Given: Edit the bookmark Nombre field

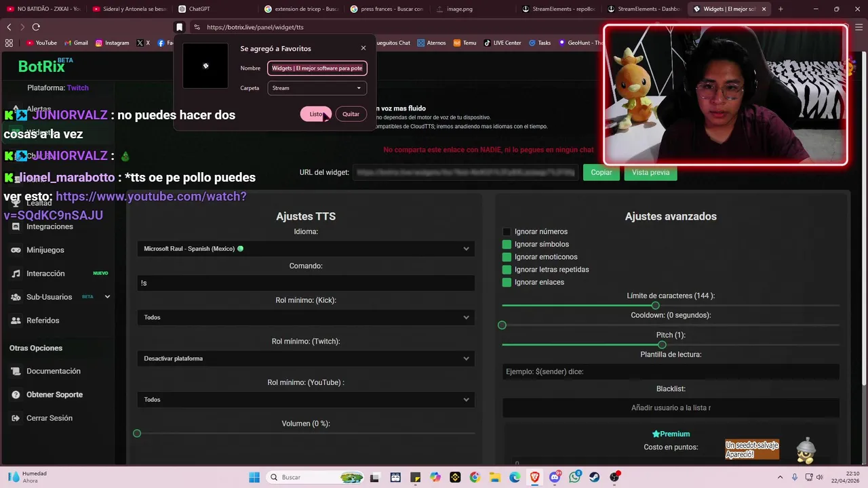Looking at the screenshot, I should coord(317,68).
